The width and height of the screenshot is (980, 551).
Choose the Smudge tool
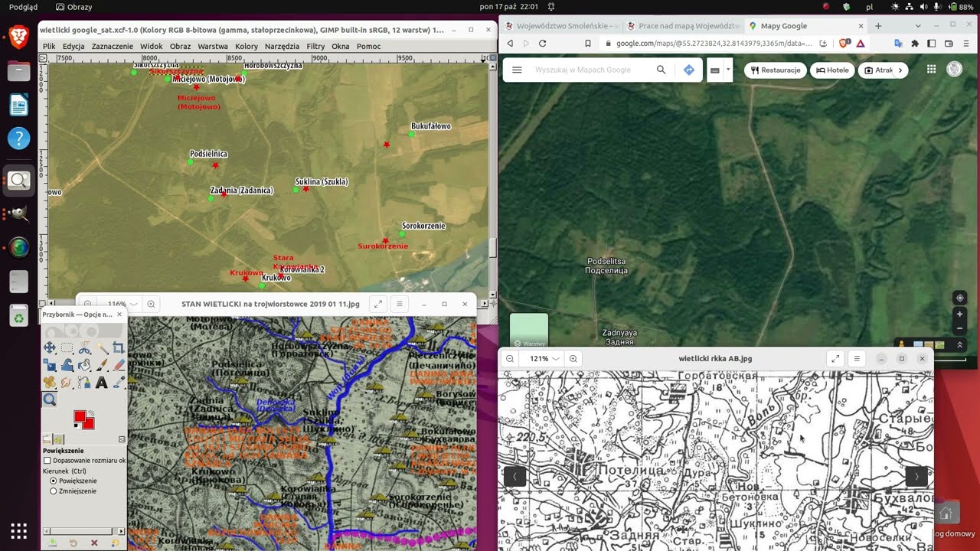pos(67,382)
